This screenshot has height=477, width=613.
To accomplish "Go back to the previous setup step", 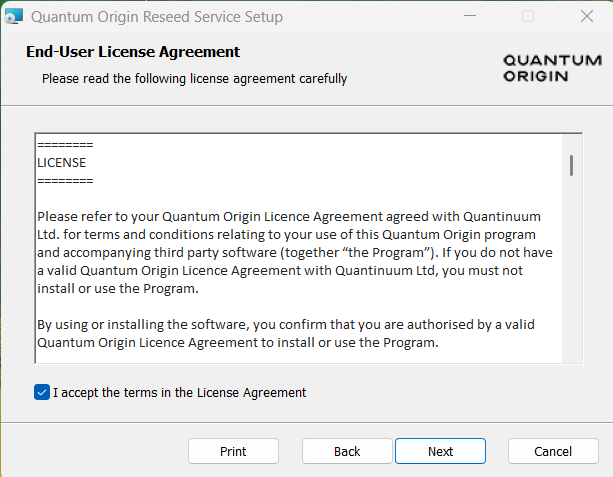I will [x=347, y=451].
